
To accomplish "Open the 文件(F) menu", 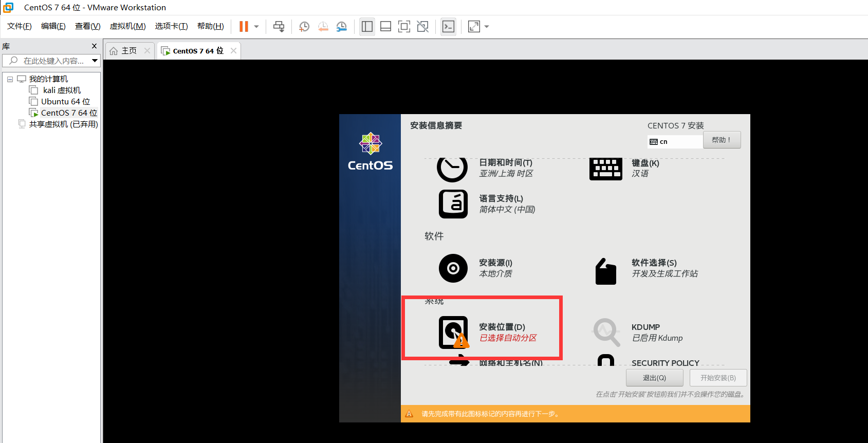I will click(20, 26).
